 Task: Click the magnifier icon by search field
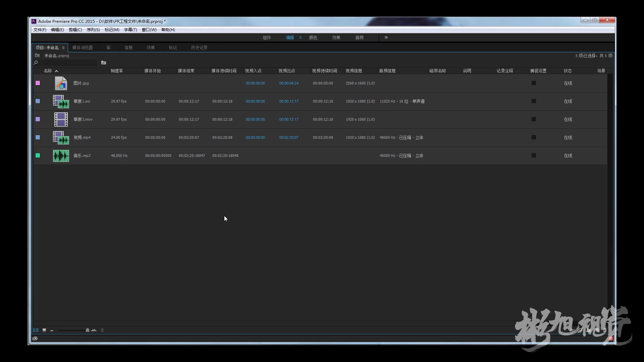tap(36, 63)
